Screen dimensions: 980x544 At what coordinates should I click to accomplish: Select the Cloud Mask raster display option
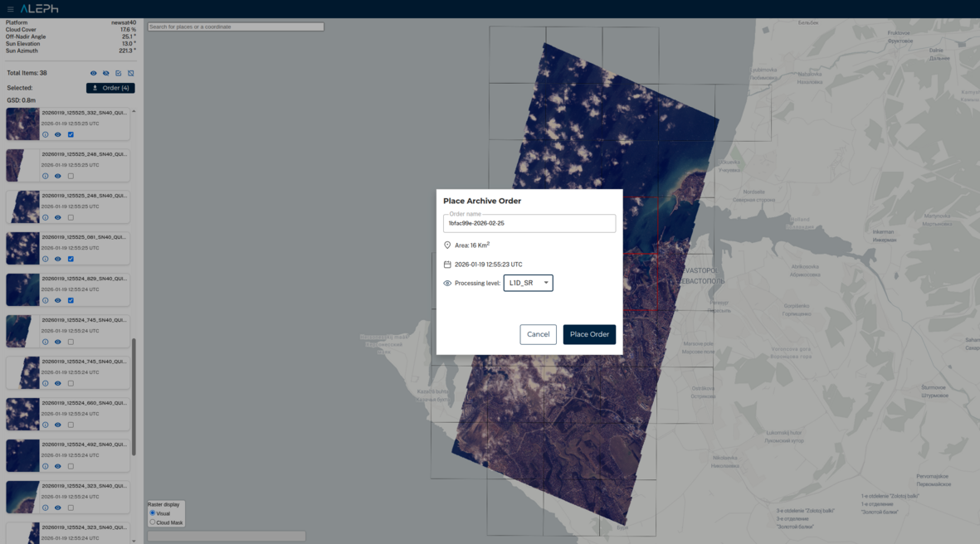click(153, 522)
